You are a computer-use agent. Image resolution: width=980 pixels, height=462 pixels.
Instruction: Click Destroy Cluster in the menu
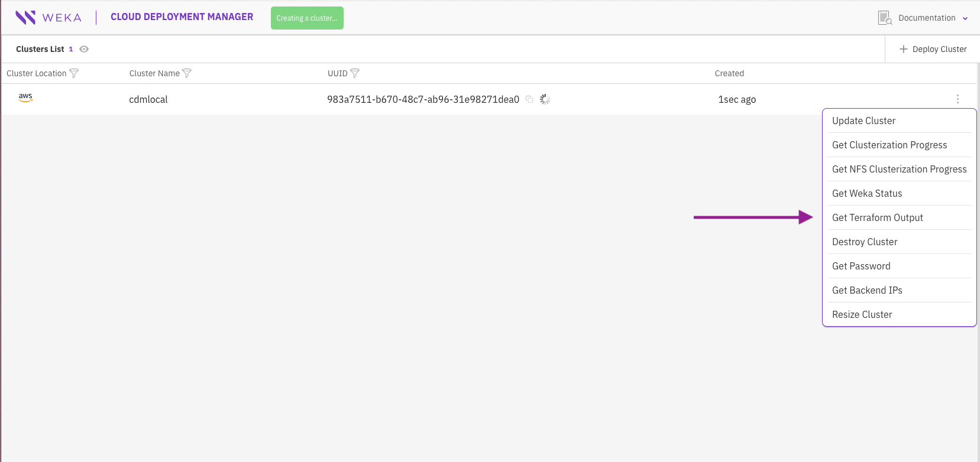(865, 242)
